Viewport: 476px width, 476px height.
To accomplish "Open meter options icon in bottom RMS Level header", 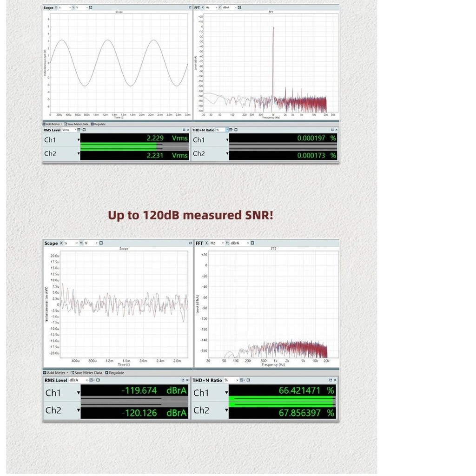I will coord(92,380).
